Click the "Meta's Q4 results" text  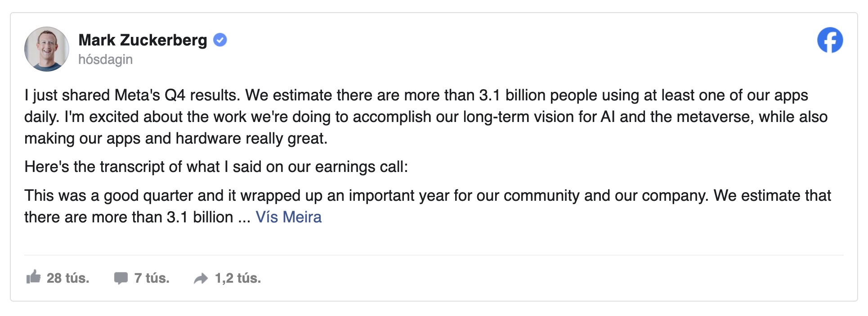(176, 95)
